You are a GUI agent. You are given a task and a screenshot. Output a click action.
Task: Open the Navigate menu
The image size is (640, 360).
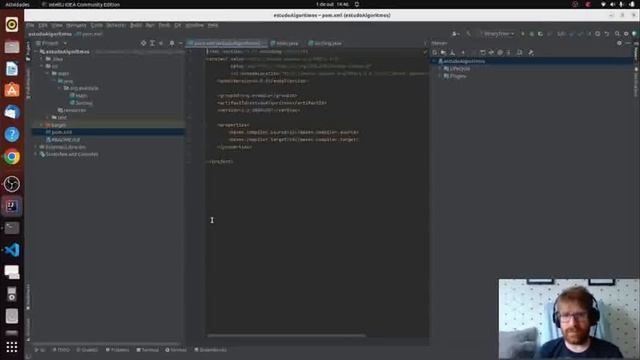(x=76, y=25)
